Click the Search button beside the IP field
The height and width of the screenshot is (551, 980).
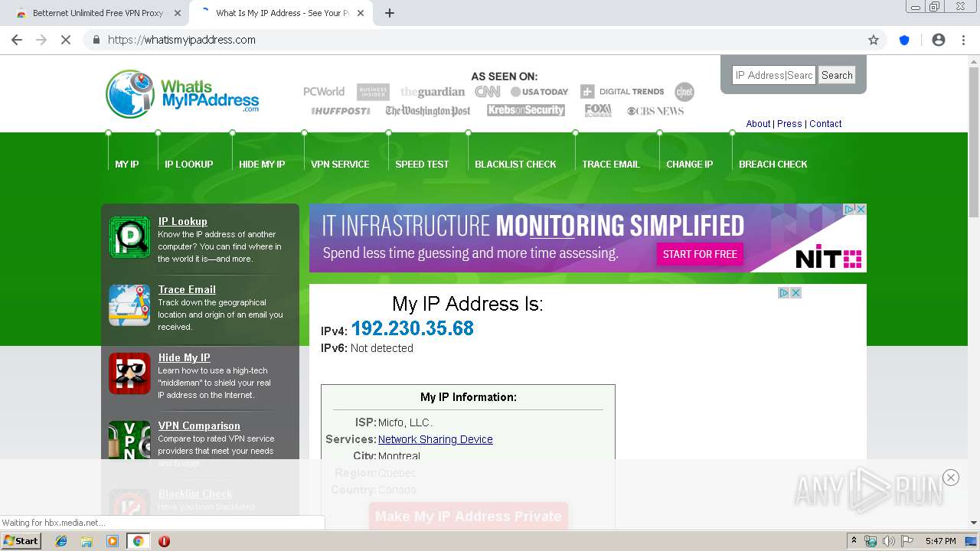(x=837, y=75)
